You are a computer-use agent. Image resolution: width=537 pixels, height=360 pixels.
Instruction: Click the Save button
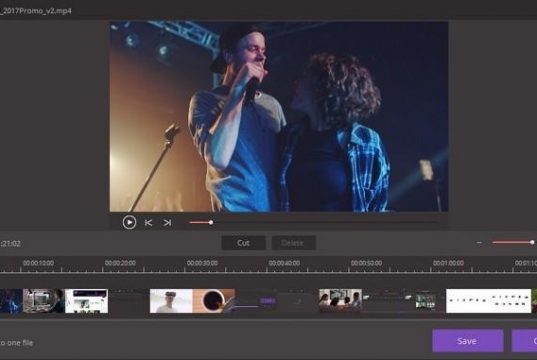(x=467, y=341)
